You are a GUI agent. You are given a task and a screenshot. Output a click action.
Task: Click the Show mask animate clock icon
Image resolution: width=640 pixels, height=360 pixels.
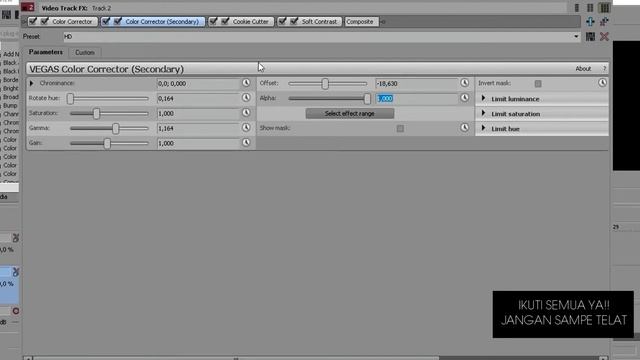pyautogui.click(x=464, y=128)
